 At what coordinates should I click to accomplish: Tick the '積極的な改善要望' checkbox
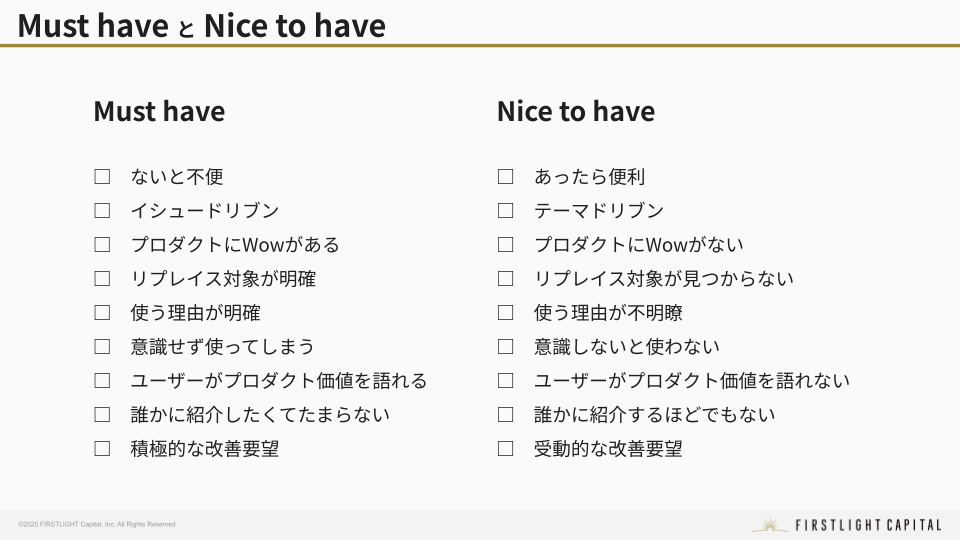(x=102, y=449)
